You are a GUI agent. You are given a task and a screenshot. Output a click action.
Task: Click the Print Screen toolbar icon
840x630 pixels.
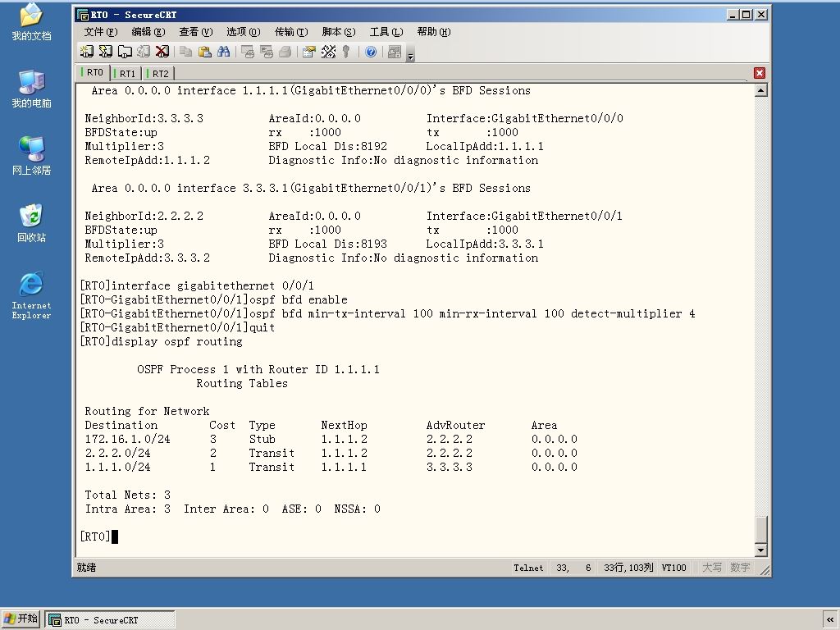247,52
